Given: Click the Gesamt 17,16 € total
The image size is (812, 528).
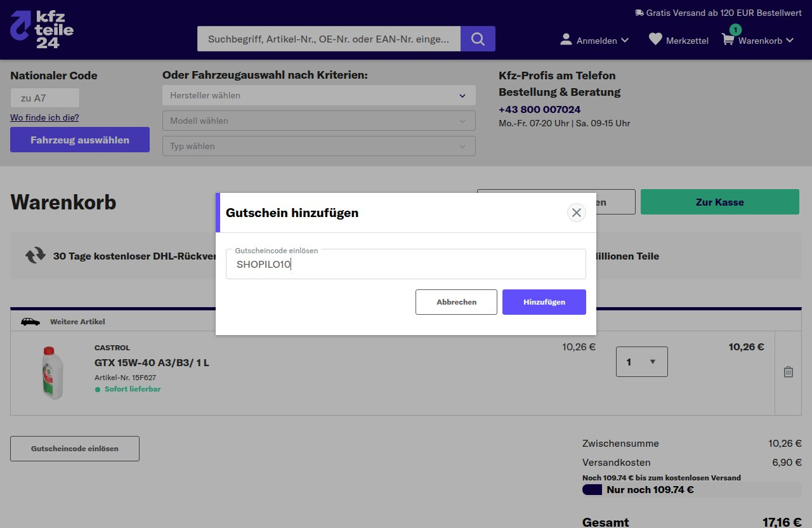Looking at the screenshot, I should (x=782, y=522).
